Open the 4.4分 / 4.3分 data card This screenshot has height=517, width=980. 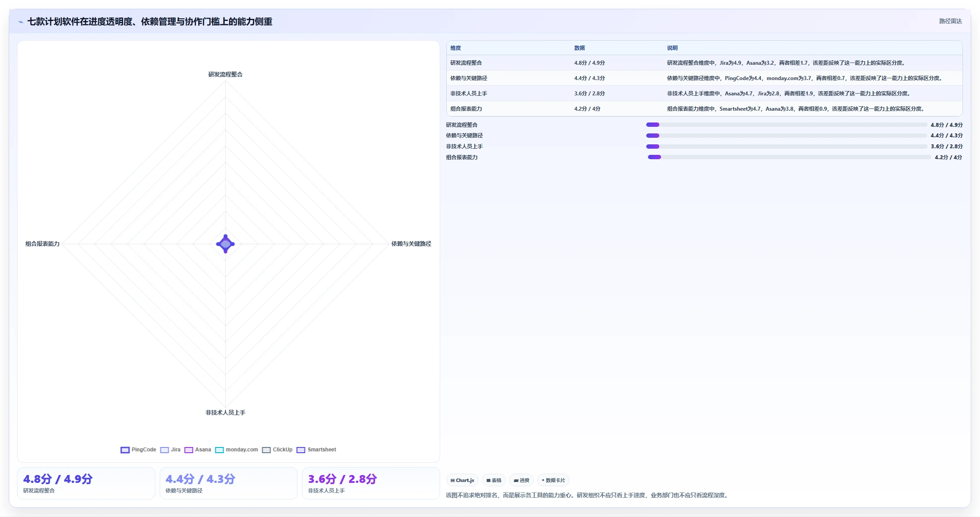click(228, 483)
